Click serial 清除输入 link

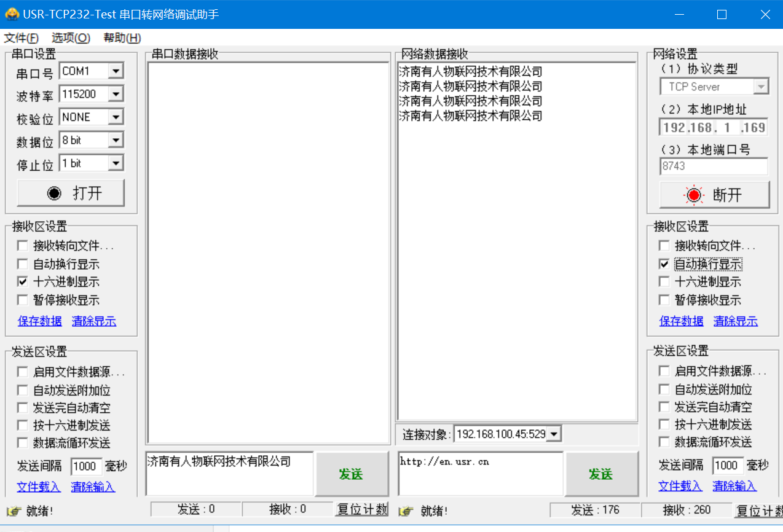coord(93,487)
